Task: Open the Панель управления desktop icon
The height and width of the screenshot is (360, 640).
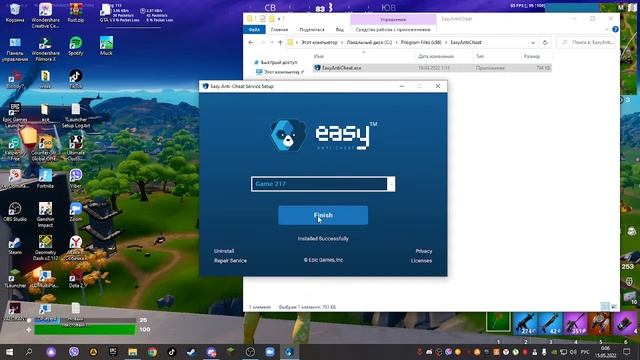Action: pyautogui.click(x=15, y=49)
